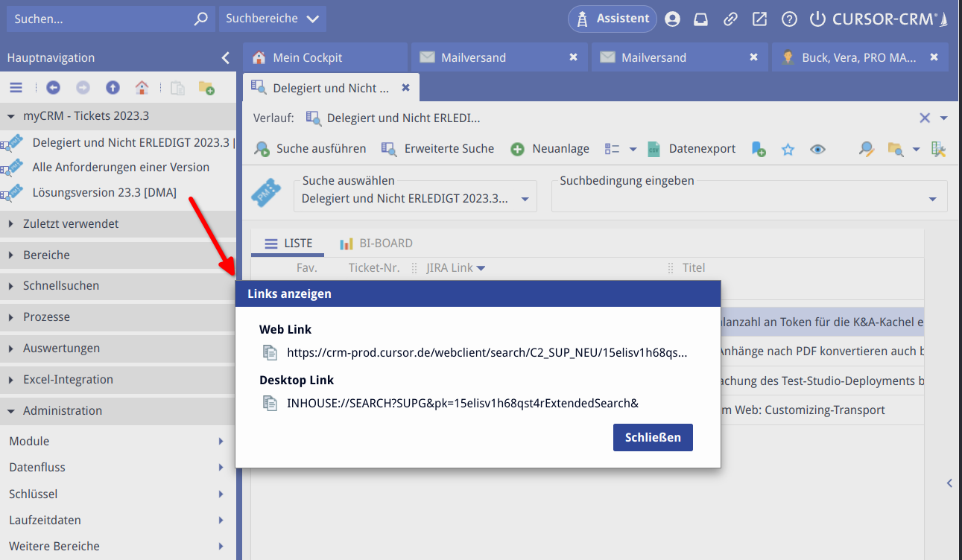Image resolution: width=962 pixels, height=560 pixels.
Task: Expand the Schnellsuchen section
Action: (x=61, y=285)
